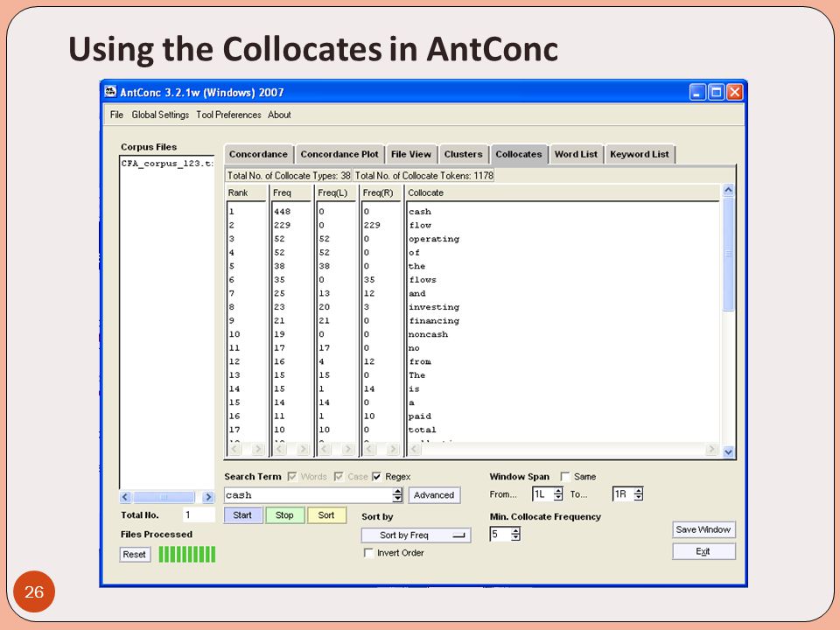Click the frequency value 448
The width and height of the screenshot is (840, 630).
tap(283, 212)
